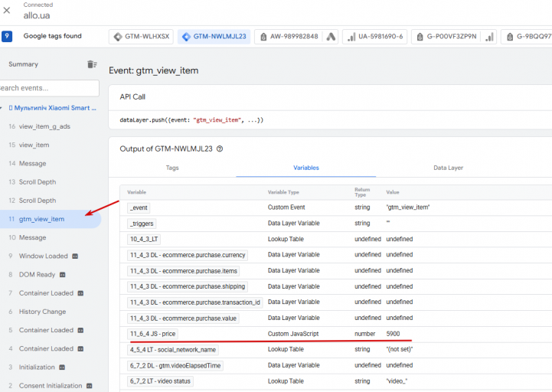Click the Google tags count badge
Image resolution: width=552 pixels, height=392 pixels.
coord(7,36)
